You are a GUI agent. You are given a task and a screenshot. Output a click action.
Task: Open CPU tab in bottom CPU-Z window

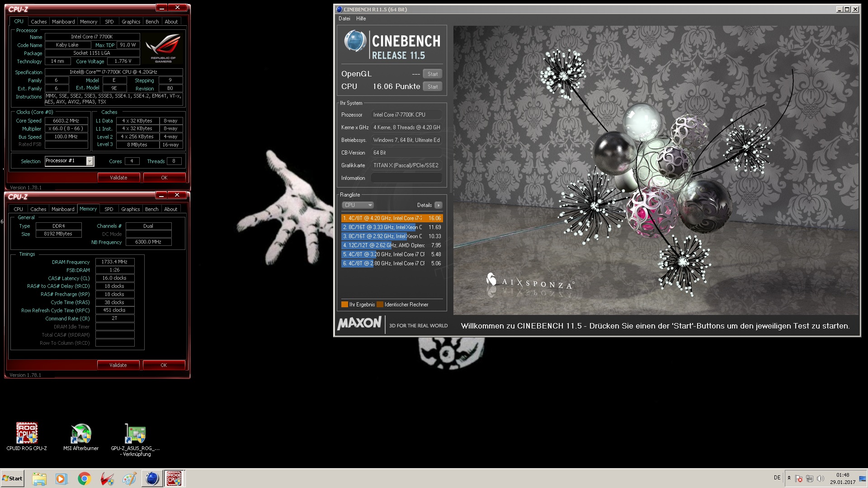18,209
